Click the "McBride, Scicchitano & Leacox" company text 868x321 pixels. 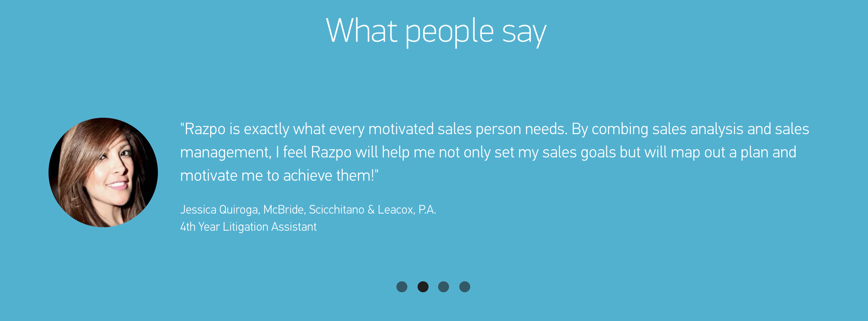click(x=337, y=209)
